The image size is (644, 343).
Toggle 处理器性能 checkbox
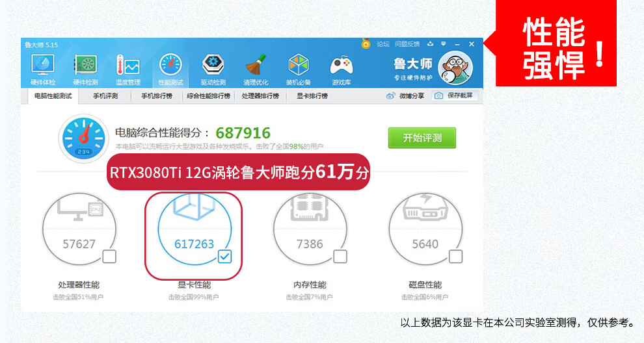109,257
